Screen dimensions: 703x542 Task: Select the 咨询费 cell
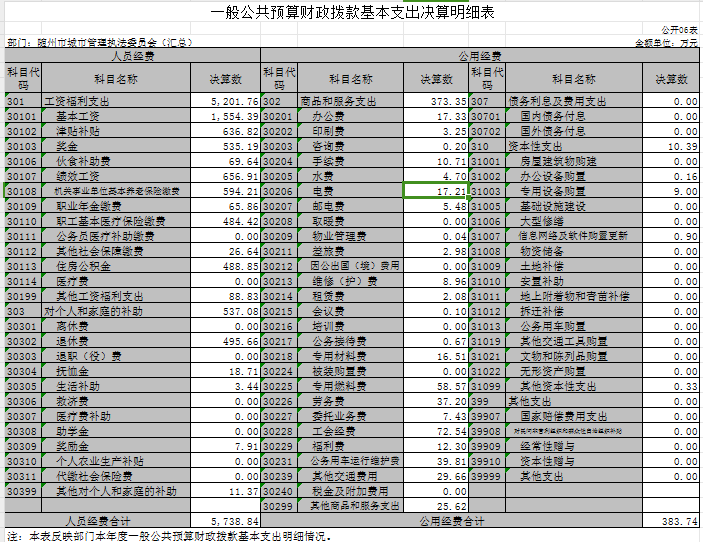point(351,146)
